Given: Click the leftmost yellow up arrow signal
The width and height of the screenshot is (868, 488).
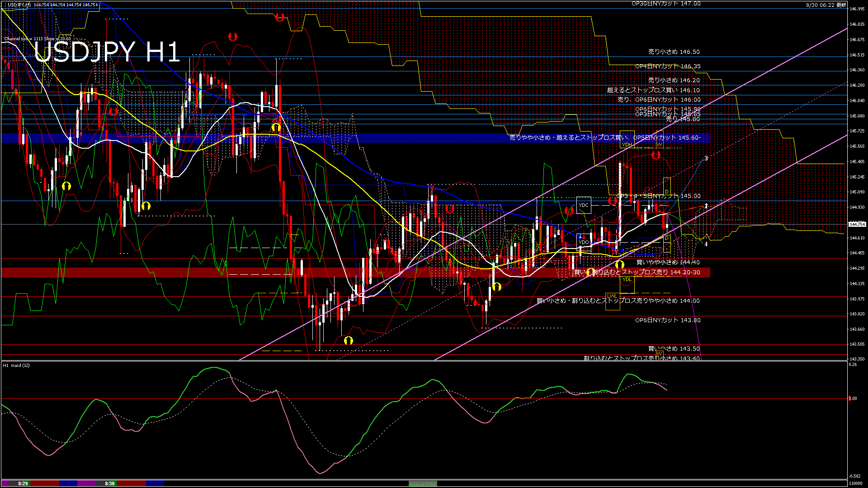Looking at the screenshot, I should point(66,186).
